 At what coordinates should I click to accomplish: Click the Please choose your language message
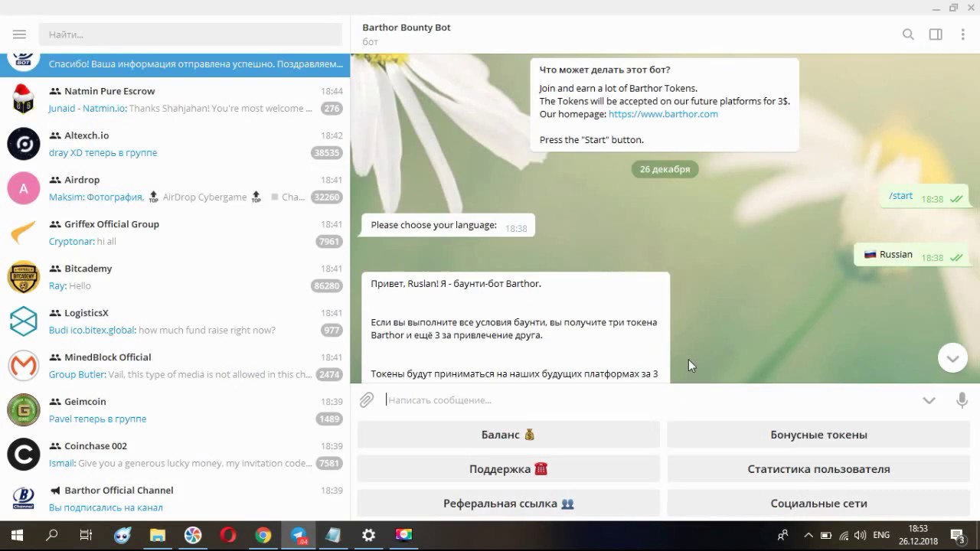click(x=448, y=226)
